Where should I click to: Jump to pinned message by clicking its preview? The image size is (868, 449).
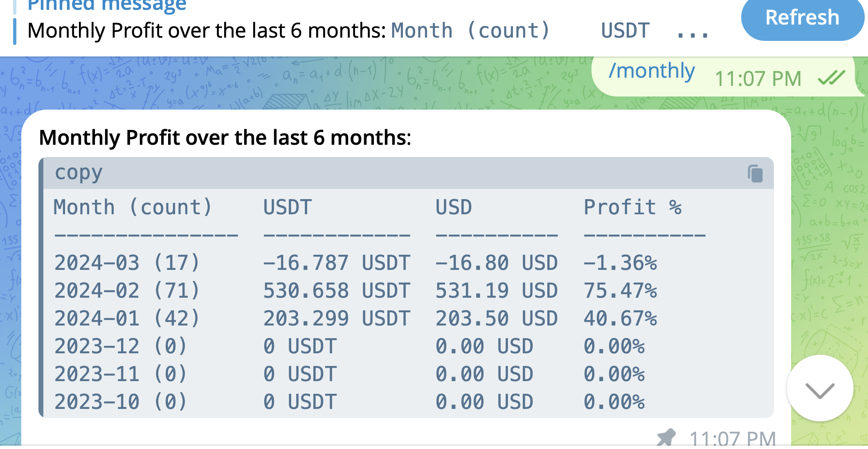click(205, 29)
